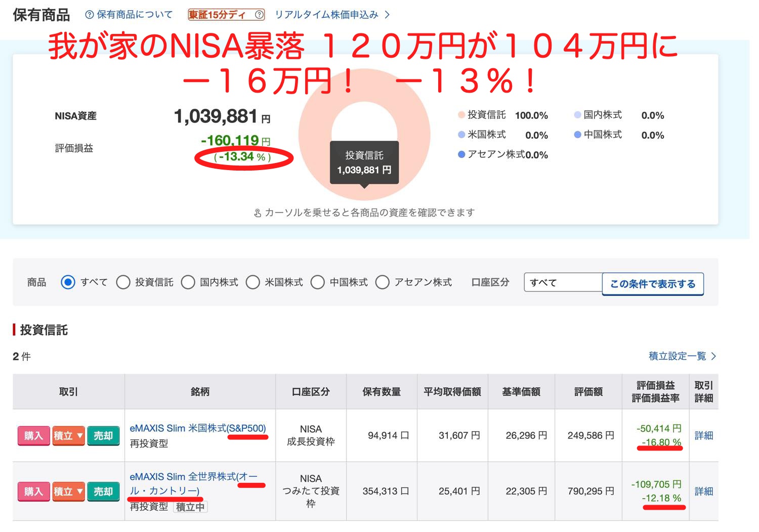This screenshot has width=759, height=532.
Task: Click the 基準価額 column header
Action: tap(521, 391)
